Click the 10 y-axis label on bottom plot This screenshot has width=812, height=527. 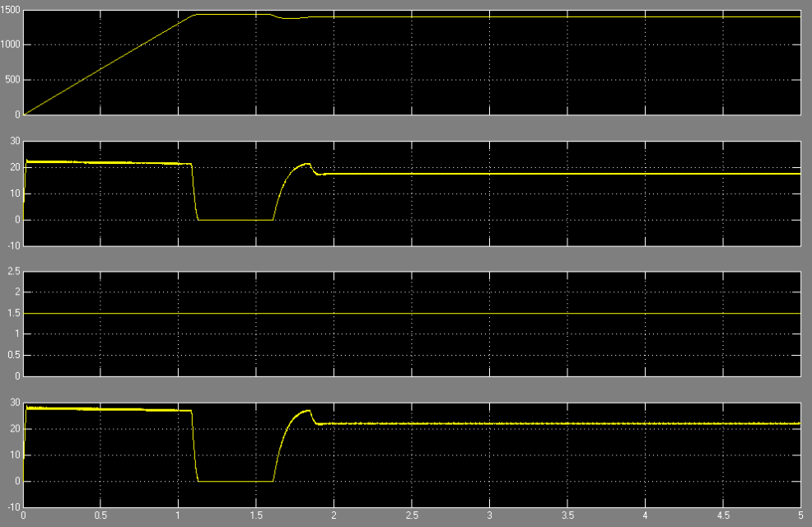16,455
